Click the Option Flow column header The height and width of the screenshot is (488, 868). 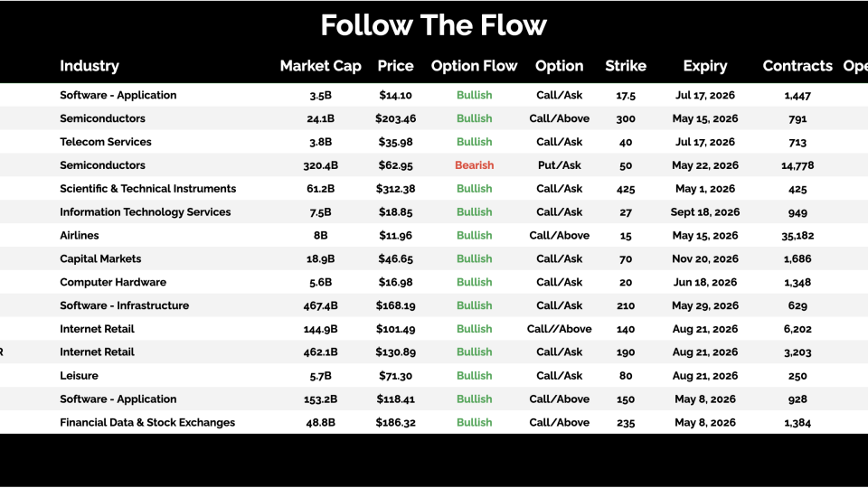[x=474, y=66]
